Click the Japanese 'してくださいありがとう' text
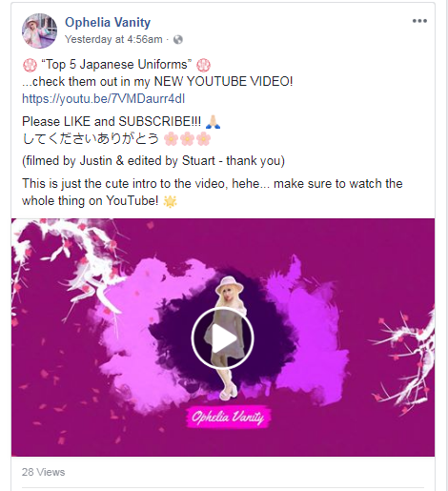448x491 pixels. pyautogui.click(x=91, y=139)
